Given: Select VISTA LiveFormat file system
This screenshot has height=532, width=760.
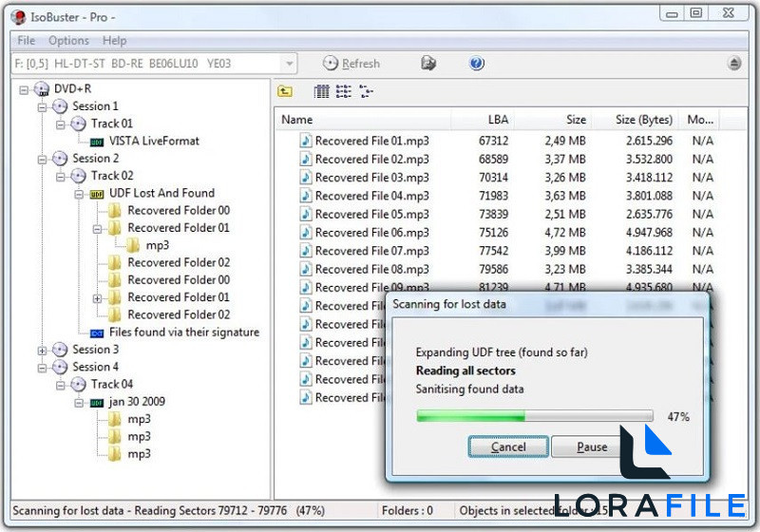Looking at the screenshot, I should click(154, 141).
